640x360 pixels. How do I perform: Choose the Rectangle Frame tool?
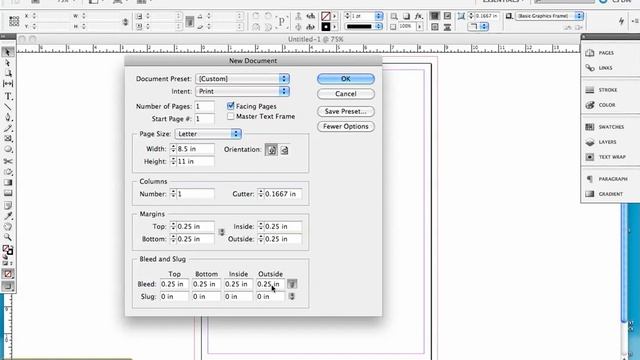click(x=8, y=139)
